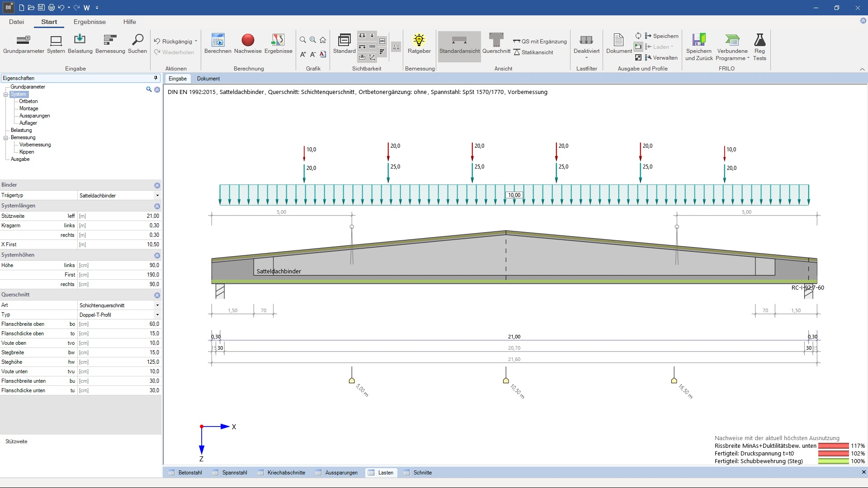Open the Belastung load input icon
The height and width of the screenshot is (488, 868).
(x=80, y=40)
